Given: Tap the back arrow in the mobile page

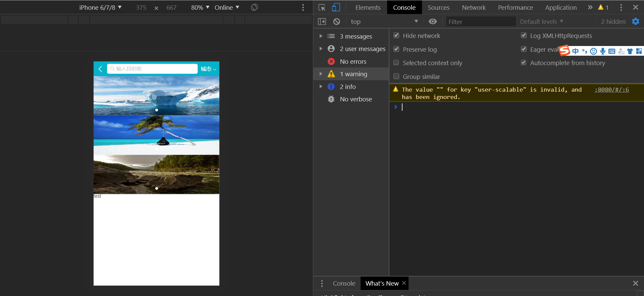Looking at the screenshot, I should tap(100, 69).
